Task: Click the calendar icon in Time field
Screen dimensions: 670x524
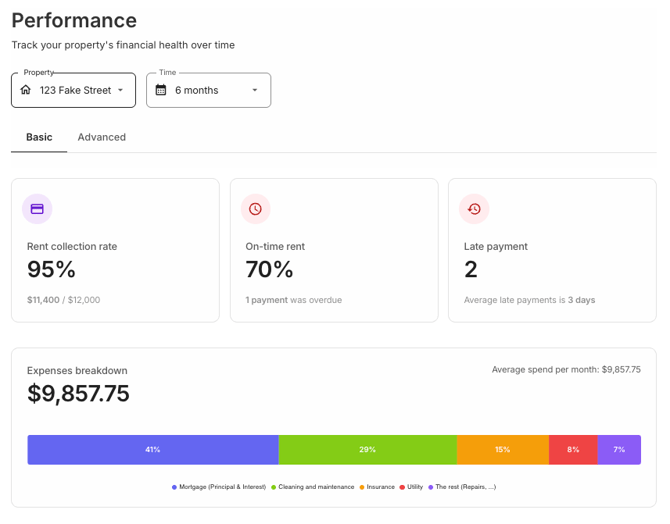Action: pyautogui.click(x=161, y=90)
